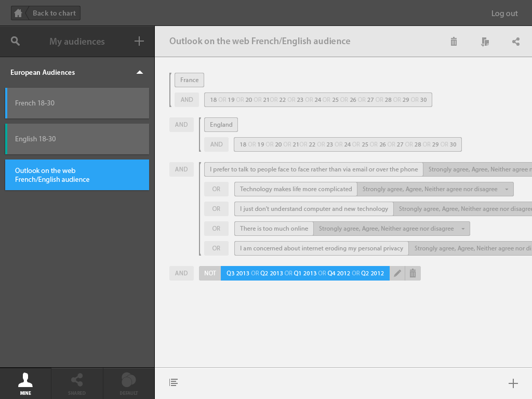Toggle AND operator before NOT quarters row

[181, 273]
